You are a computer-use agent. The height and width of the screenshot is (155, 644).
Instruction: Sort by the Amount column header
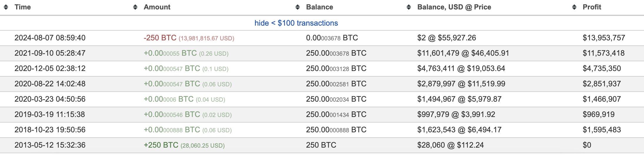click(x=157, y=7)
